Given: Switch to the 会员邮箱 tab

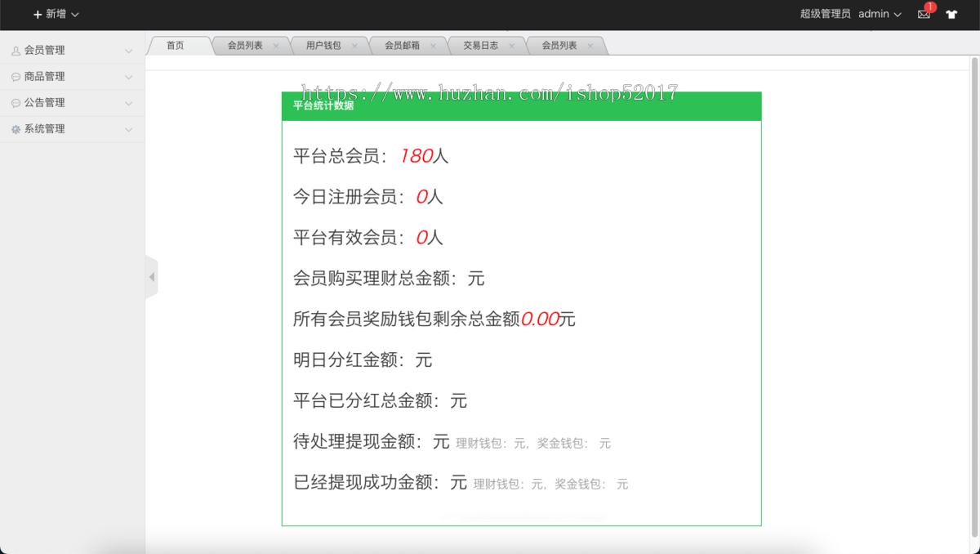Looking at the screenshot, I should pos(402,46).
